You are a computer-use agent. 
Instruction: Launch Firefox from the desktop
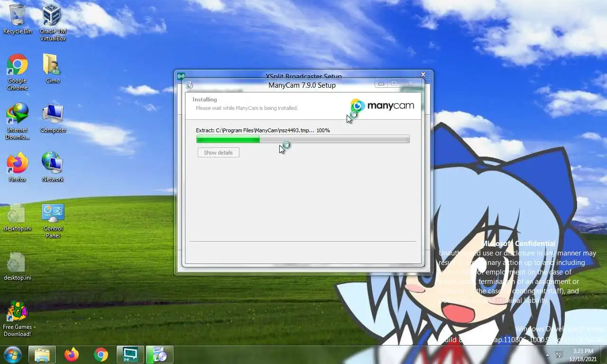click(x=18, y=167)
